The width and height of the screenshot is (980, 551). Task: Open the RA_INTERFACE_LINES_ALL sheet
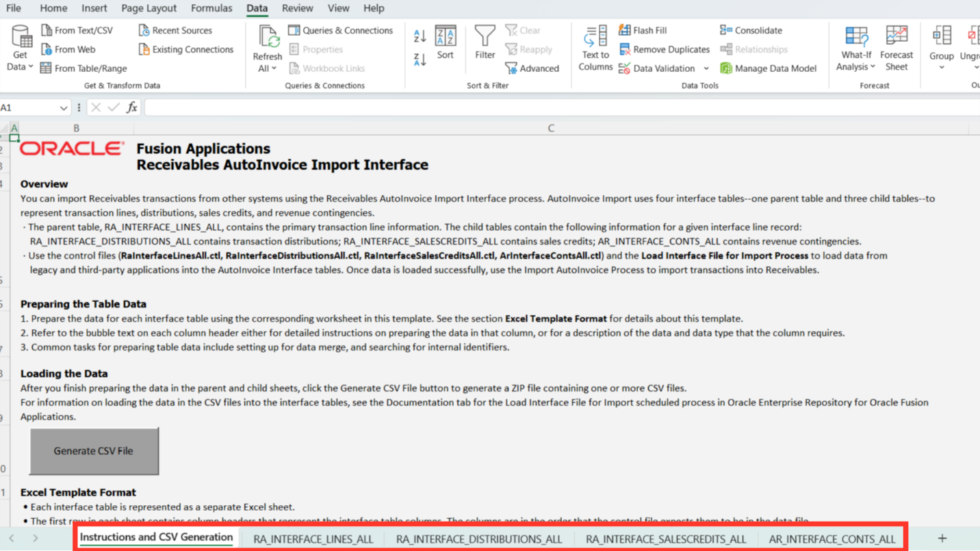point(313,539)
